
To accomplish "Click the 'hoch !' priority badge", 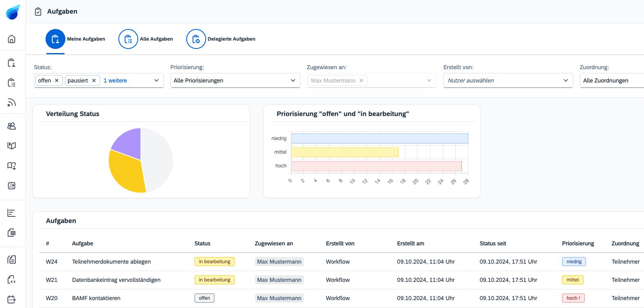I will 573,298.
